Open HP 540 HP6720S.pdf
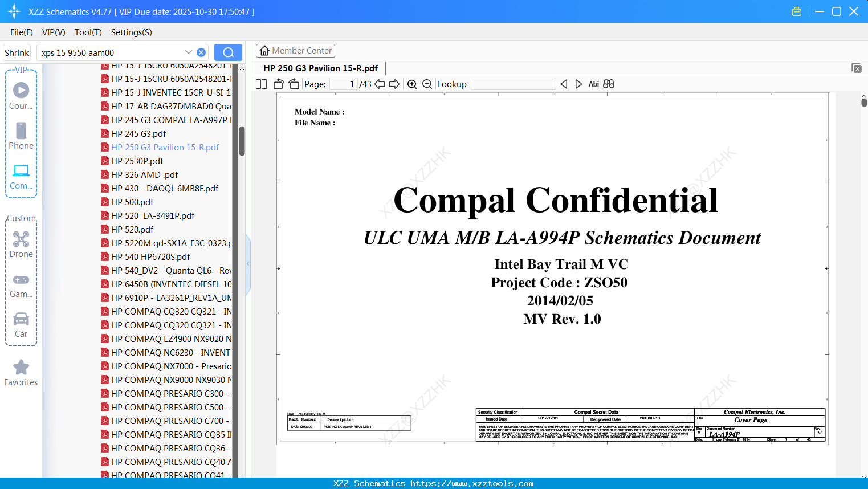Screen dimensions: 868x489 point(150,256)
